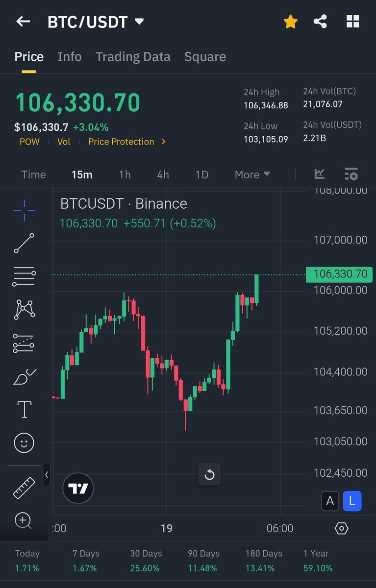The width and height of the screenshot is (376, 588).
Task: Tap the 24h High value 106,346.88
Action: pyautogui.click(x=266, y=105)
